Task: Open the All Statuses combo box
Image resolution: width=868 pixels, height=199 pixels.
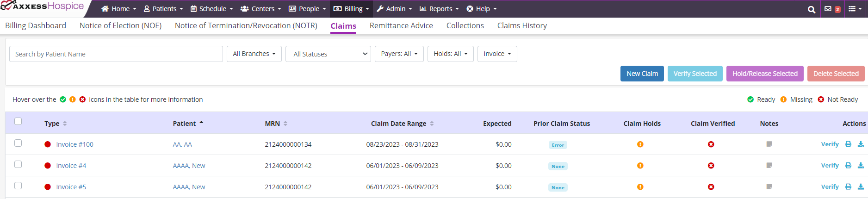Action: tap(328, 54)
